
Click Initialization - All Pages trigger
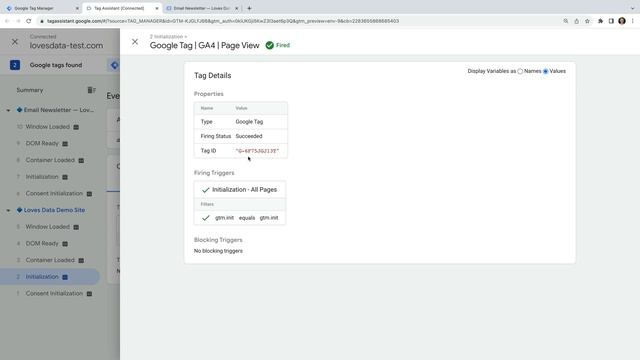tap(240, 190)
